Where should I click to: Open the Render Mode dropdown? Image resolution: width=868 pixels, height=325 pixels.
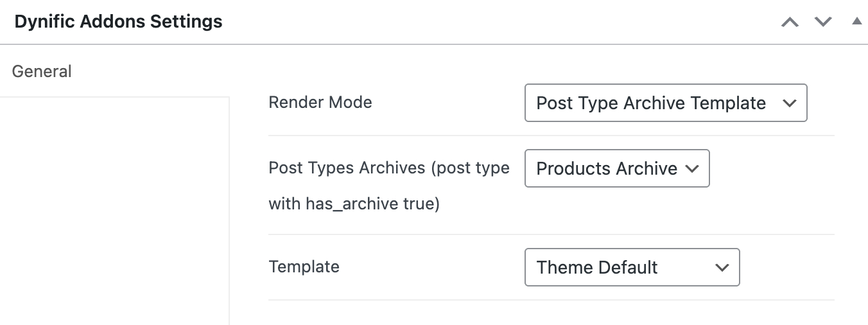click(665, 103)
